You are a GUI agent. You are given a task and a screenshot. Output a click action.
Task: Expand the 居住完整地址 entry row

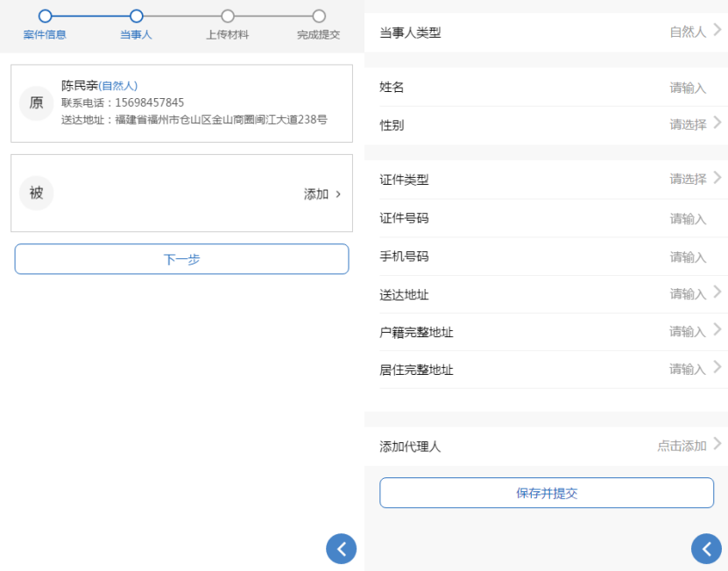(546, 370)
